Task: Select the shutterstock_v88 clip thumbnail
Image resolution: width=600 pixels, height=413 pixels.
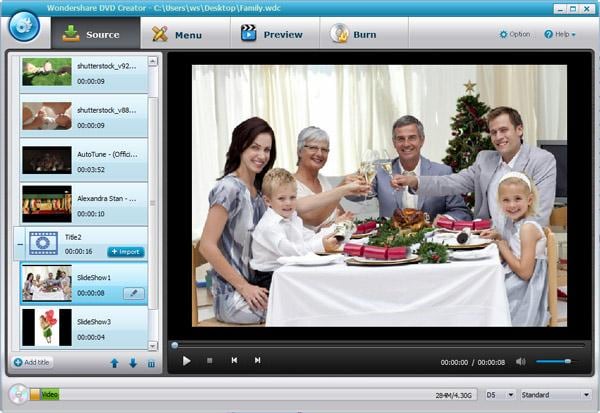Action: tap(47, 116)
